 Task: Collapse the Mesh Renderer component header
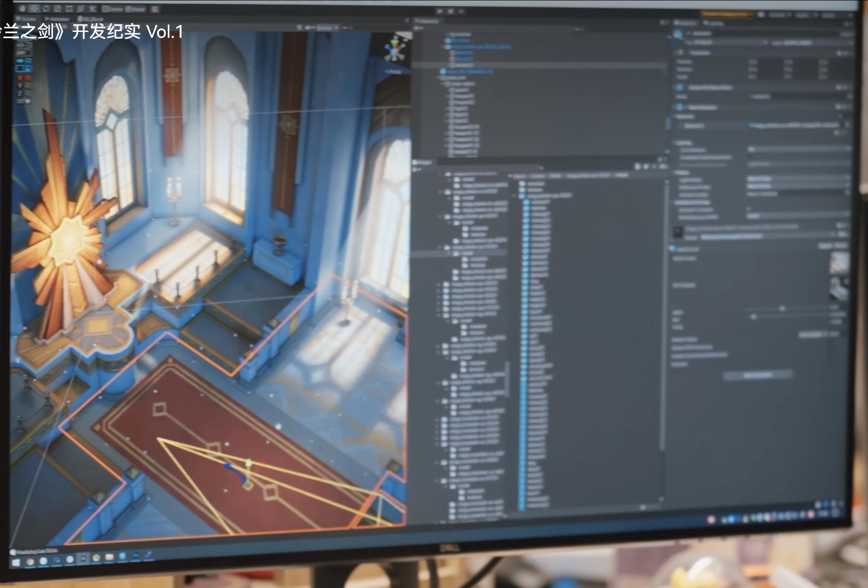click(764, 107)
